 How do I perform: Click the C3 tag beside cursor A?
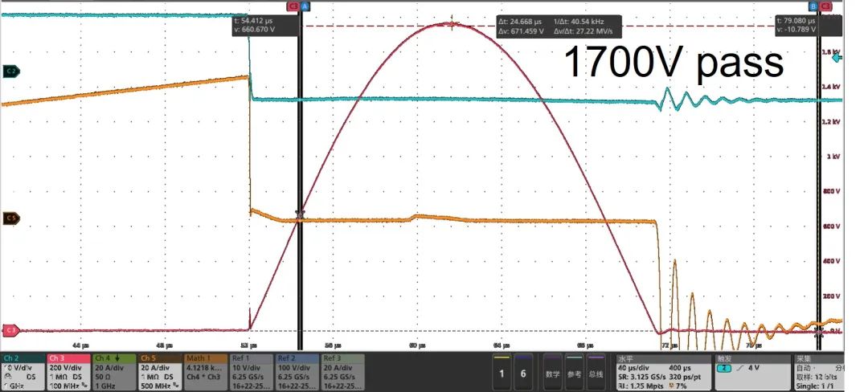coord(293,6)
